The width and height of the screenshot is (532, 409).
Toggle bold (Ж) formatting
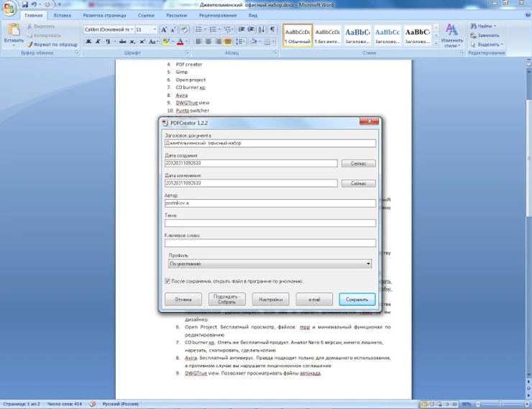(88, 42)
